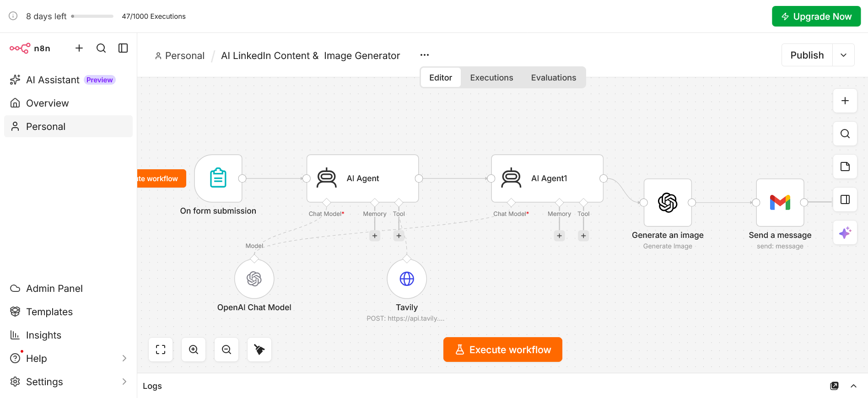
Task: Zoom in on the canvas
Action: point(194,350)
